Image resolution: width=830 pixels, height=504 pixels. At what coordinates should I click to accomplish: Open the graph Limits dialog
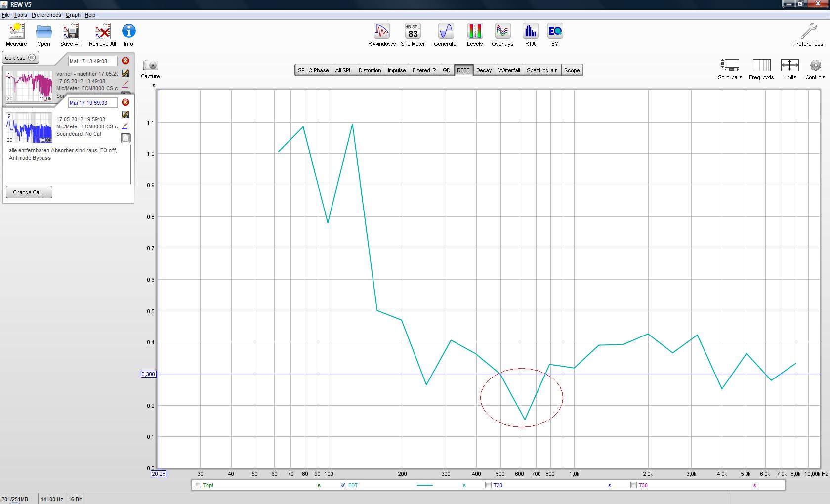789,69
